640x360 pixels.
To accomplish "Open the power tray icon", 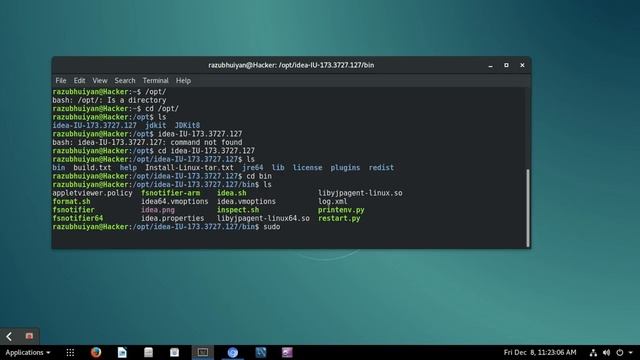I will click(x=620, y=353).
